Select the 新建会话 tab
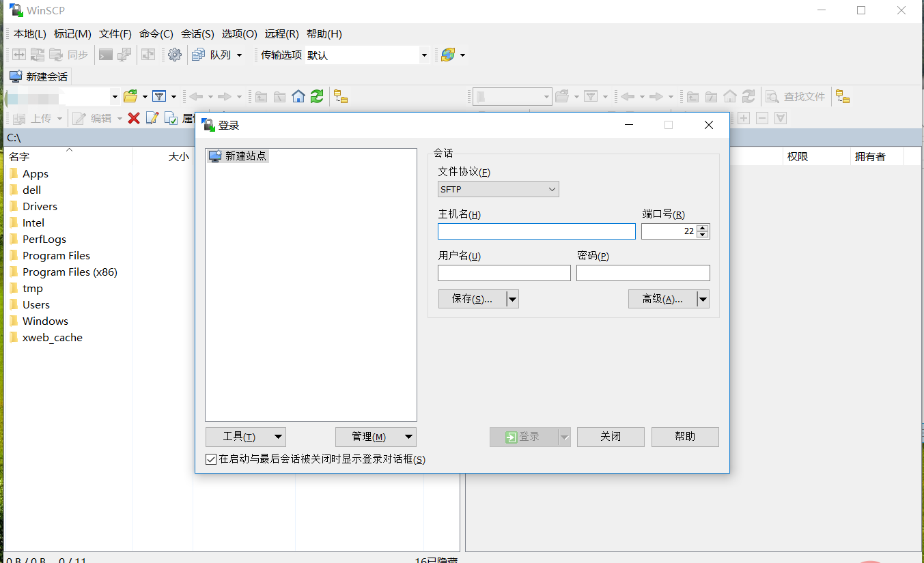The height and width of the screenshot is (563, 924). [39, 76]
